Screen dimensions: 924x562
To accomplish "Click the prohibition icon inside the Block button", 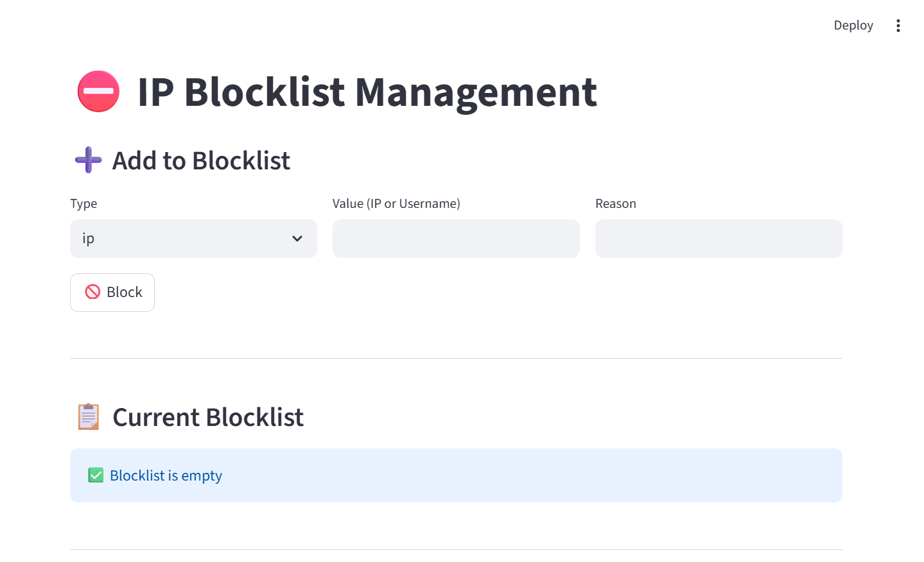I will point(92,292).
